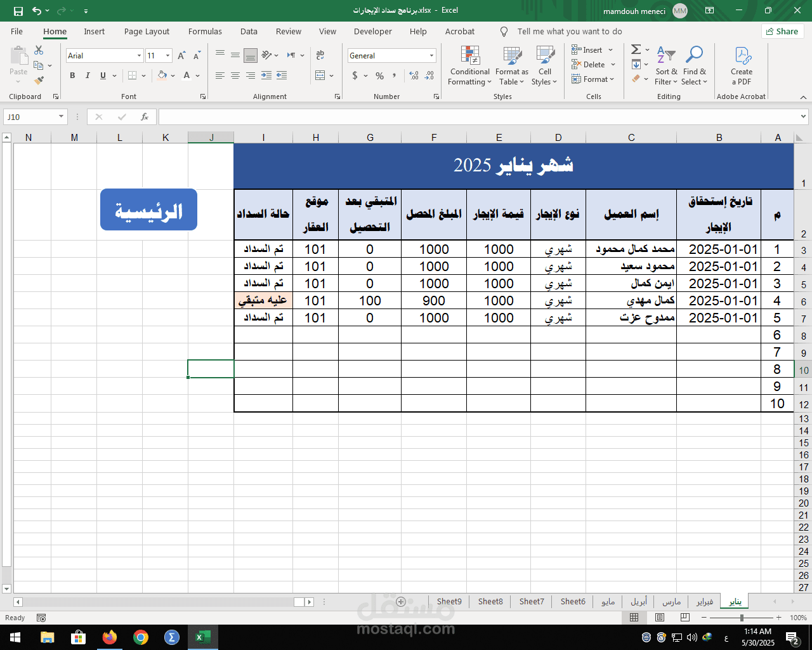Click the Share button
This screenshot has width=812, height=650.
tap(782, 31)
